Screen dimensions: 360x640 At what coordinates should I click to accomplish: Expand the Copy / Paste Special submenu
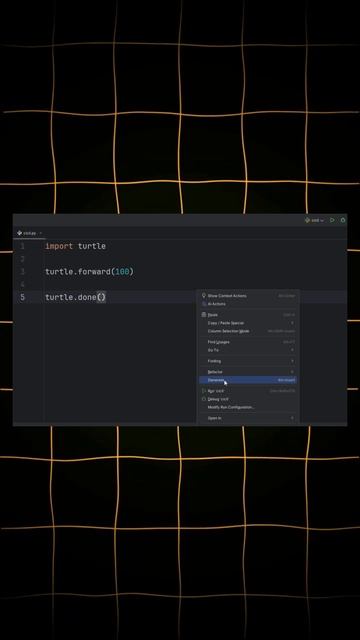tap(249, 323)
